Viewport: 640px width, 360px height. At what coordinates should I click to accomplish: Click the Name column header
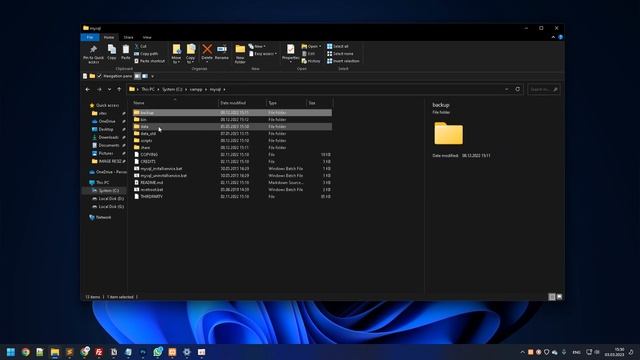point(175,103)
